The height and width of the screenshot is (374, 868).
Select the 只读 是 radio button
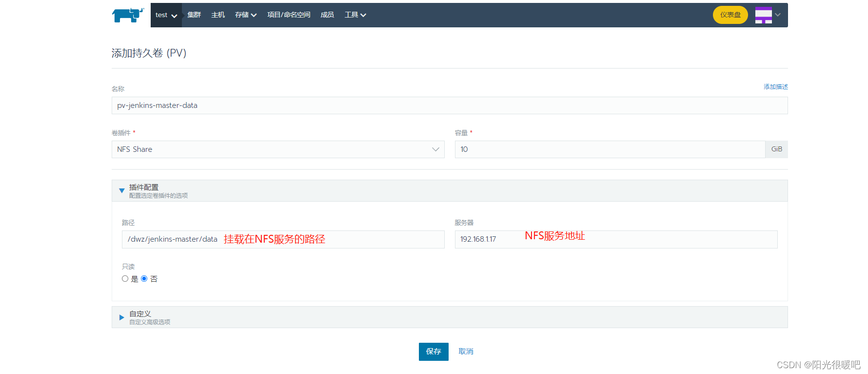pos(125,279)
